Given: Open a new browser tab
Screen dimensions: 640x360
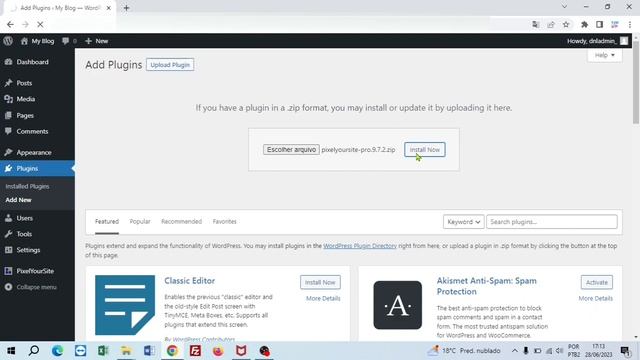Looking at the screenshot, I should pyautogui.click(x=126, y=8).
